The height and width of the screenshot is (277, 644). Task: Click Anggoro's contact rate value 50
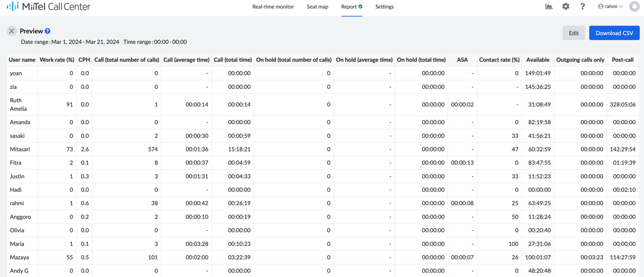click(515, 216)
